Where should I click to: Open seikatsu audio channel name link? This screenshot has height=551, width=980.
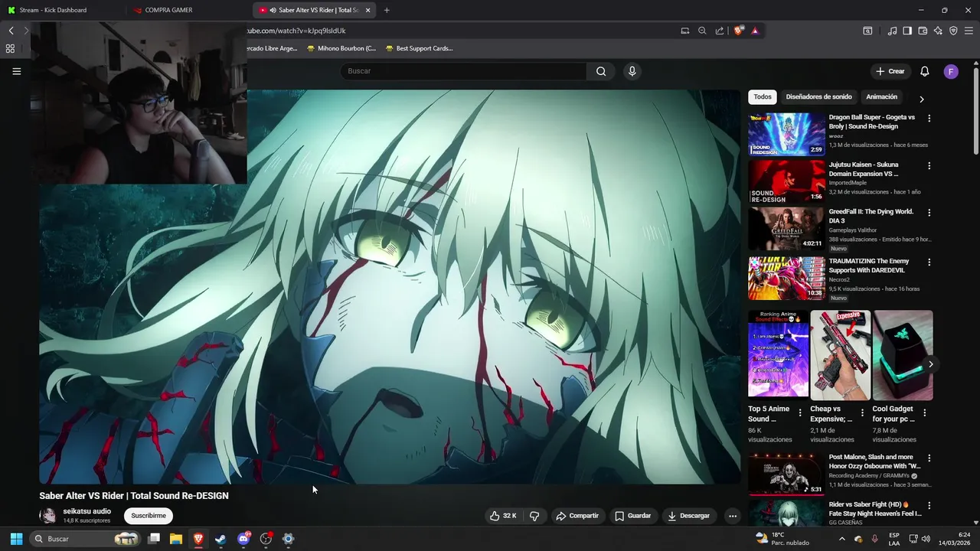pyautogui.click(x=87, y=511)
